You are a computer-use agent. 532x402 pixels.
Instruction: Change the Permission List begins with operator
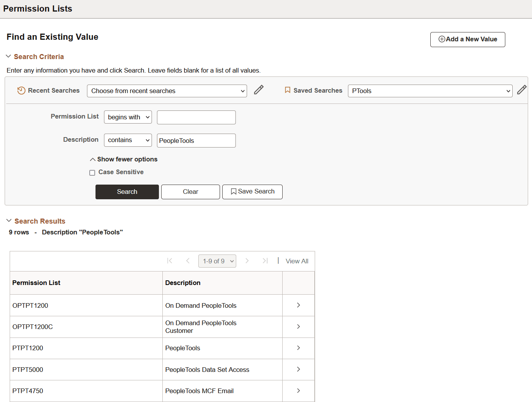click(x=128, y=117)
